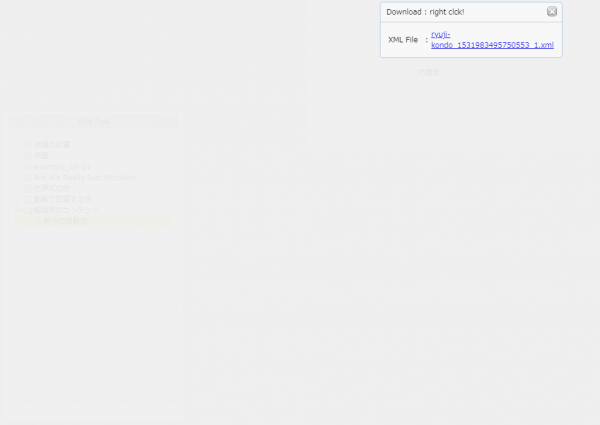
Task: Collapse the 解説用のコンテンツ folder node
Action: click(19, 211)
